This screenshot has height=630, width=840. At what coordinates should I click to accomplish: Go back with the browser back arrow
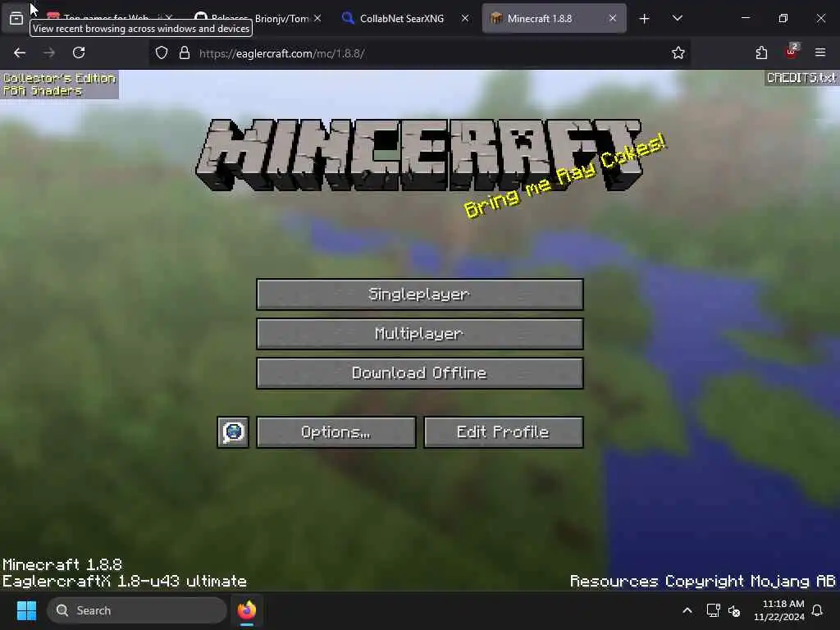click(20, 52)
